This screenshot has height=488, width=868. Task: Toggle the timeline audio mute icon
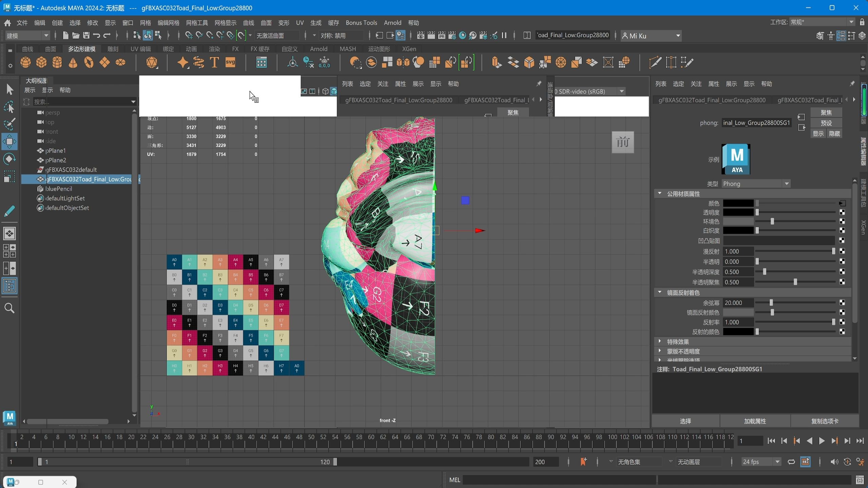pos(834,462)
